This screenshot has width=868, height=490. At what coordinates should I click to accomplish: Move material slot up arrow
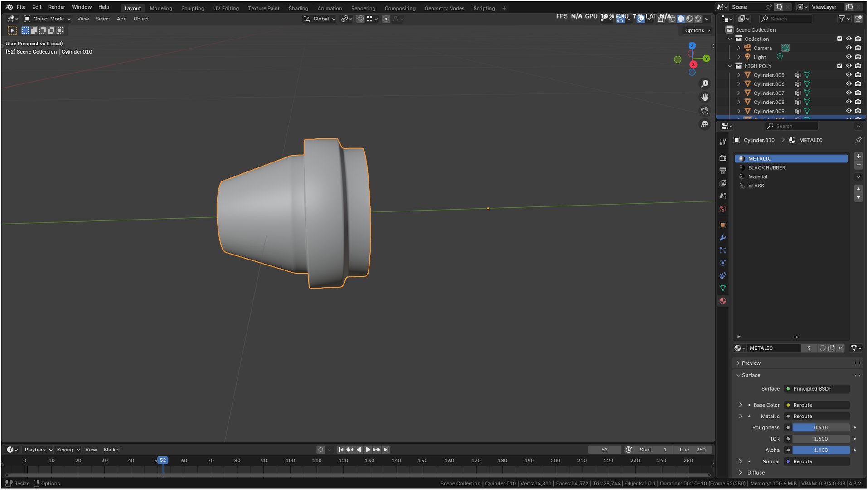[x=858, y=189]
